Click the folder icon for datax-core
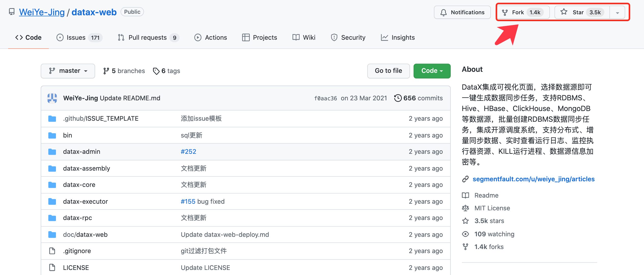 click(x=52, y=185)
